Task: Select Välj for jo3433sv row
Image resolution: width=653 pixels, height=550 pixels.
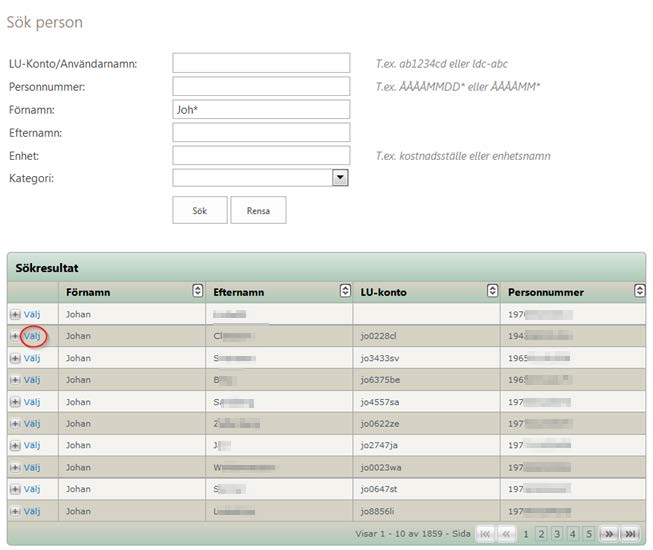Action: pyautogui.click(x=32, y=358)
